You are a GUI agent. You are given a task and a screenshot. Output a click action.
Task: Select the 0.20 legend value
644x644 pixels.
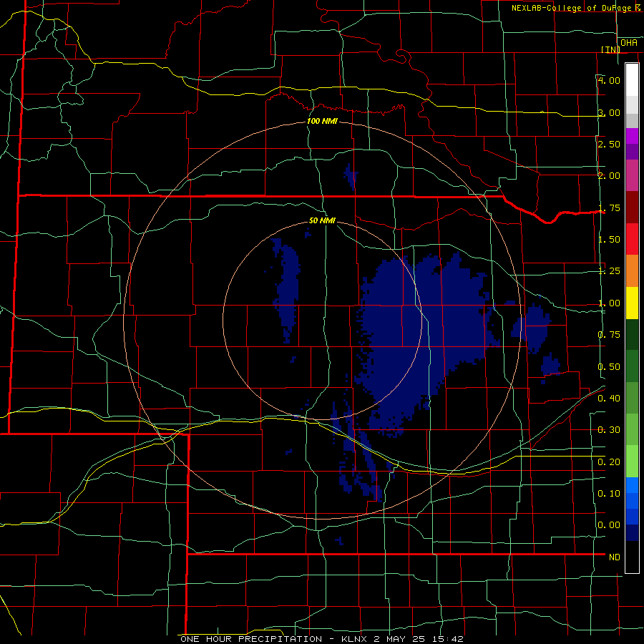609,462
